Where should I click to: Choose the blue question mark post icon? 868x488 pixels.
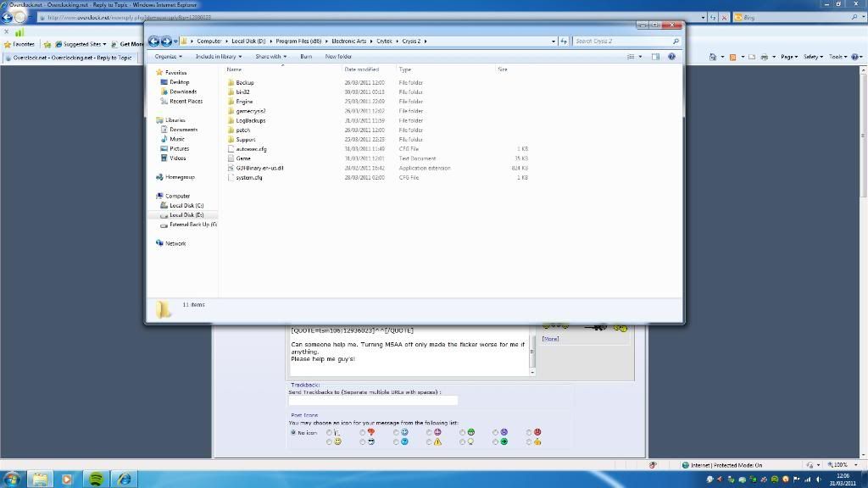[x=404, y=441]
